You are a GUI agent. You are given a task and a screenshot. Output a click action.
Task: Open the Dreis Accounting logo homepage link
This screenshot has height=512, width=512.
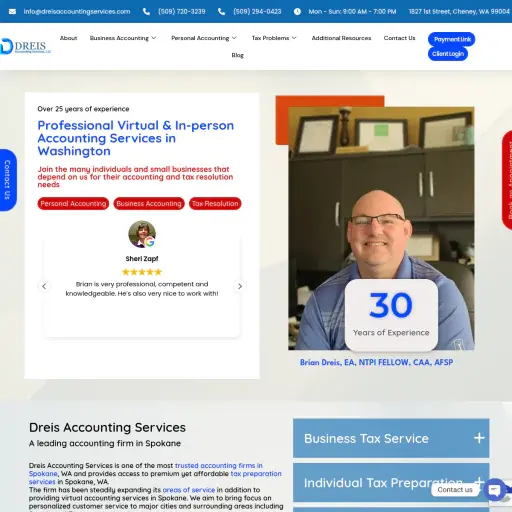pyautogui.click(x=25, y=46)
